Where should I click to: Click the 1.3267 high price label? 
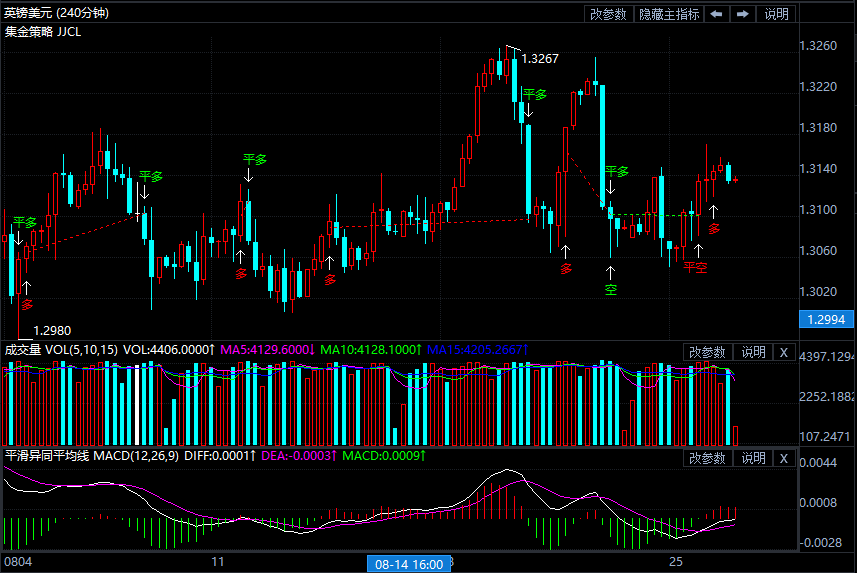[x=540, y=59]
